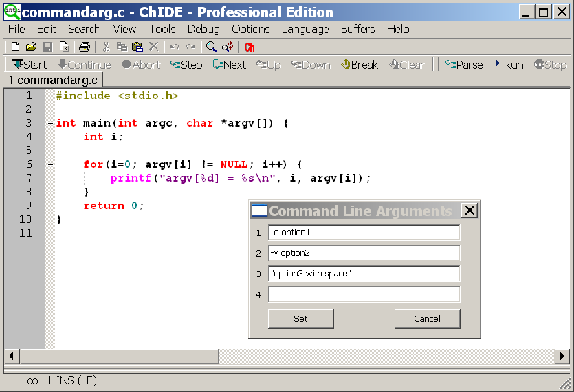Open the Language menu
Screen dimensions: 574x392
[x=305, y=29]
